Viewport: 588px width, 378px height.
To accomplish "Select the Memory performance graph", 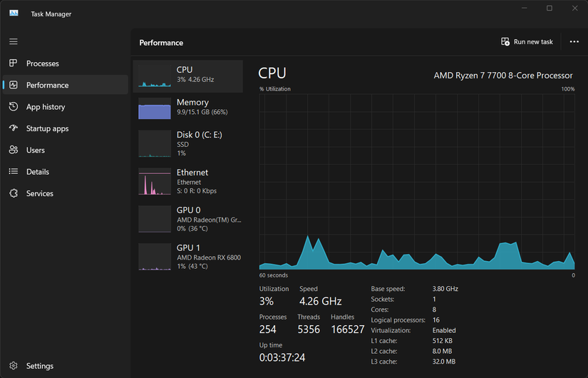I will pyautogui.click(x=188, y=108).
